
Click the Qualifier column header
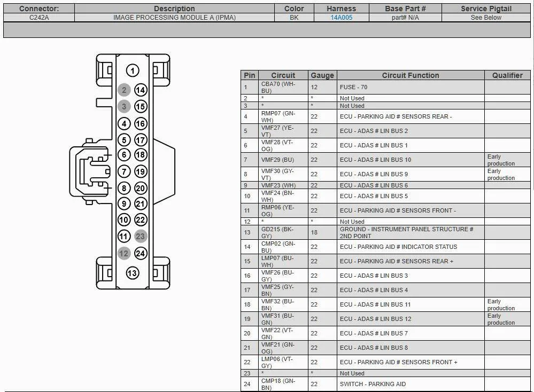pos(507,75)
